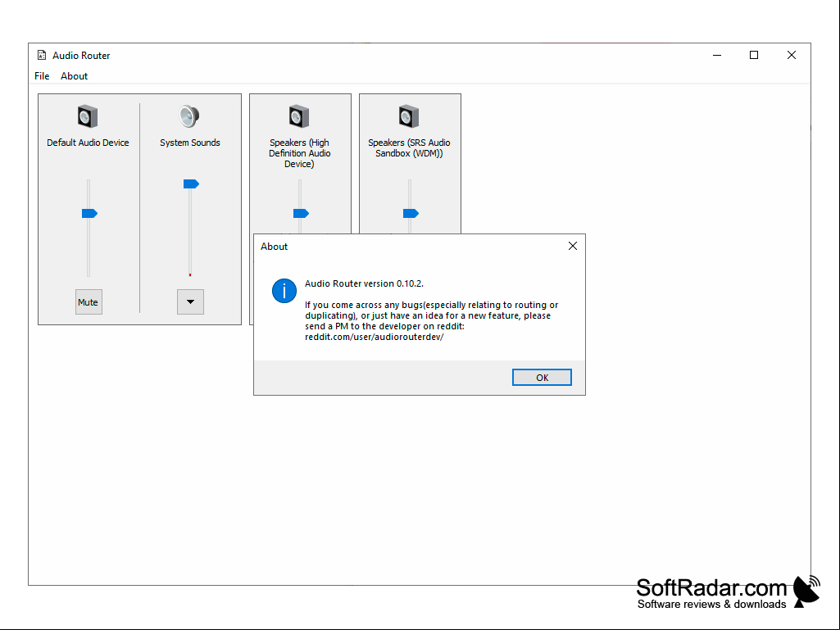This screenshot has width=840, height=630.
Task: Click the SRS Audio Sandbox speaker icon
Action: 409,117
